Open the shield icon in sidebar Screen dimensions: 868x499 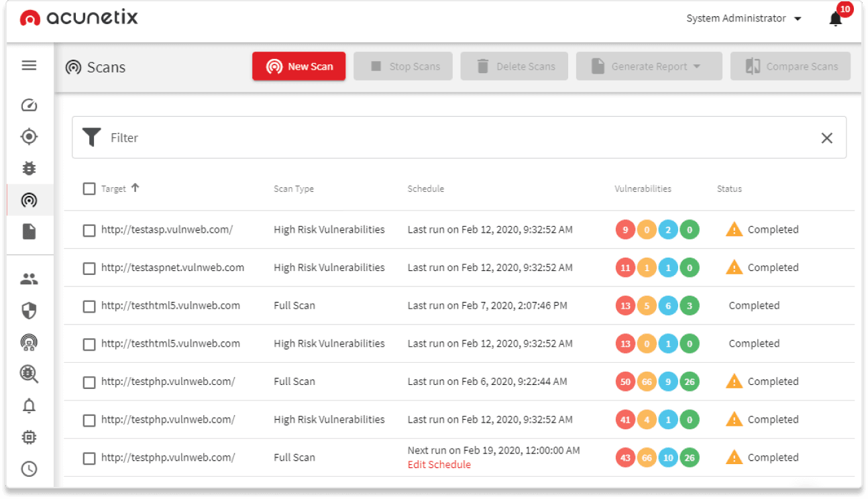click(29, 311)
